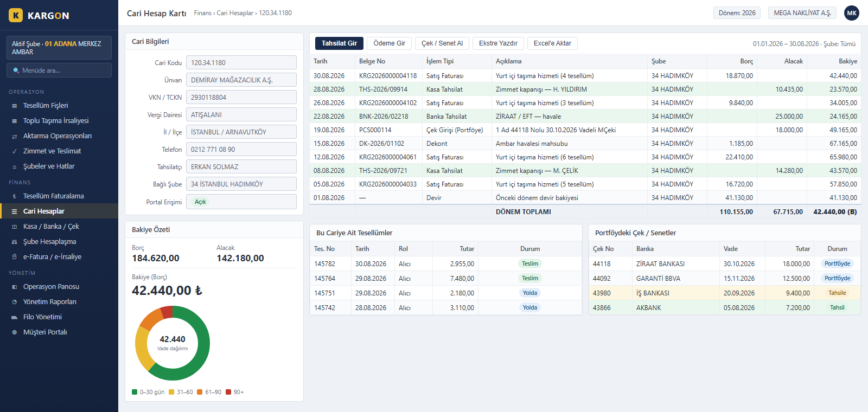Screen dimensions: 868x412
Task: Click the Tahsil badge for AKBANK cheque
Action: click(837, 307)
